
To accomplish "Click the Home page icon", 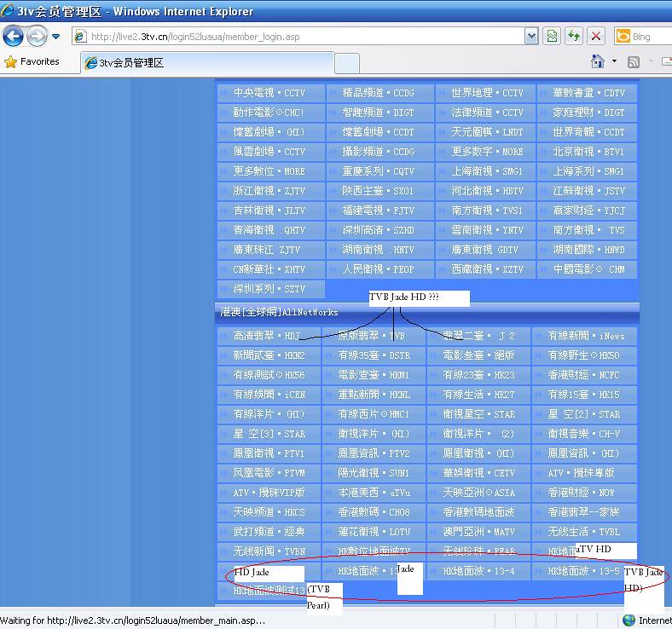I will point(598,61).
